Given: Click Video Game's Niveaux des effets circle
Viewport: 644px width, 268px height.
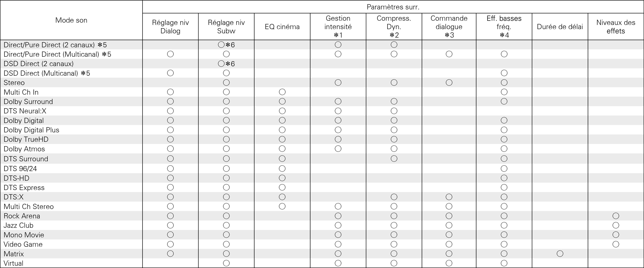Looking at the screenshot, I should pyautogui.click(x=616, y=244).
